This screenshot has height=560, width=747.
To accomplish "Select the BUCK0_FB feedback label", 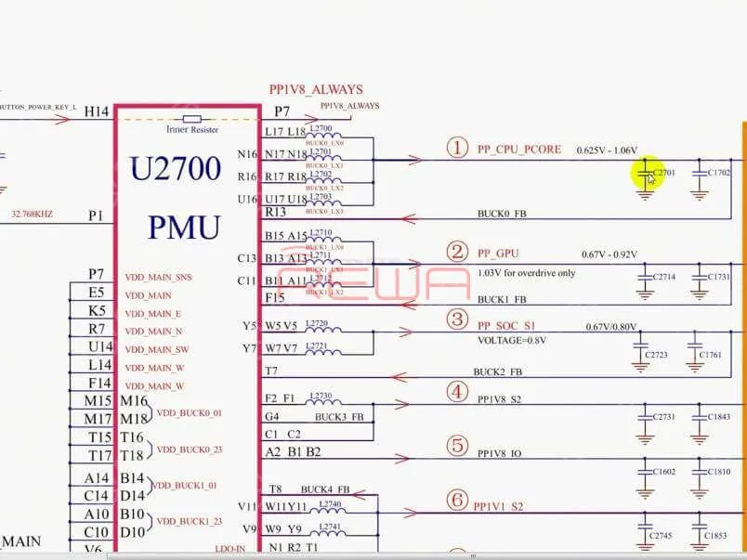I will coord(502,214).
